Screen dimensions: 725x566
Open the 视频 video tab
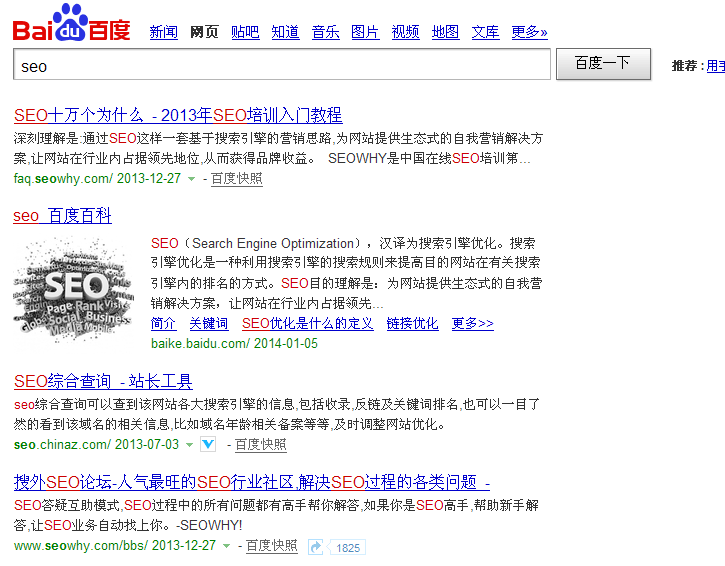[x=406, y=32]
